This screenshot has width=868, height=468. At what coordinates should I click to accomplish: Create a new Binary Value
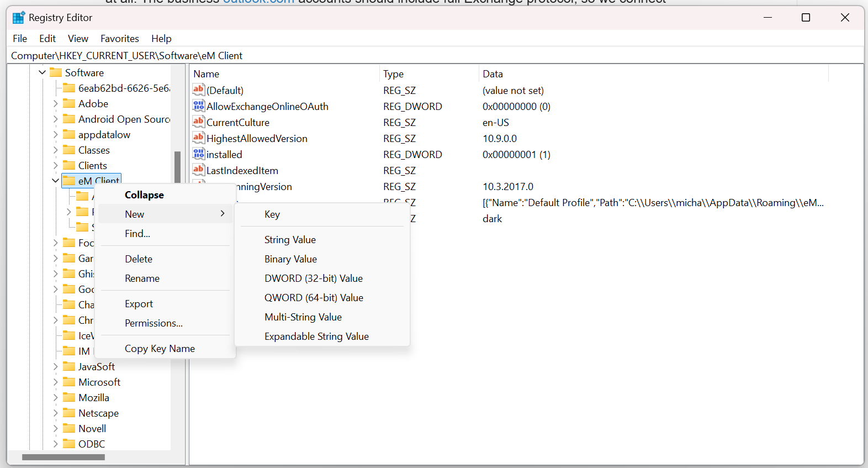322,259
